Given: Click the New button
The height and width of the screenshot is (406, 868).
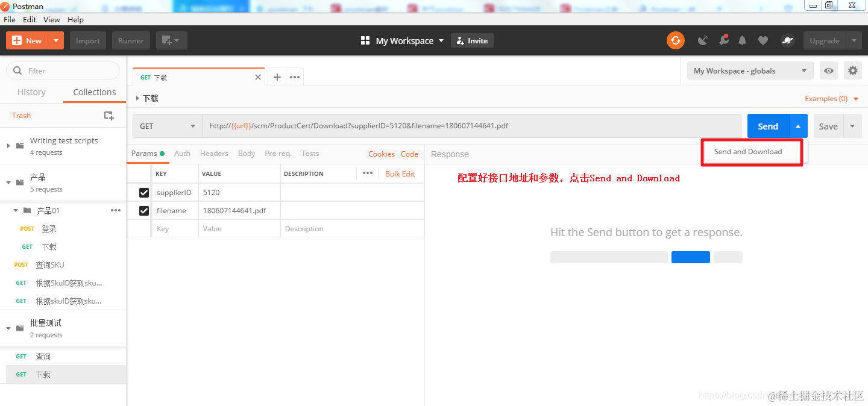Looking at the screenshot, I should click(27, 40).
